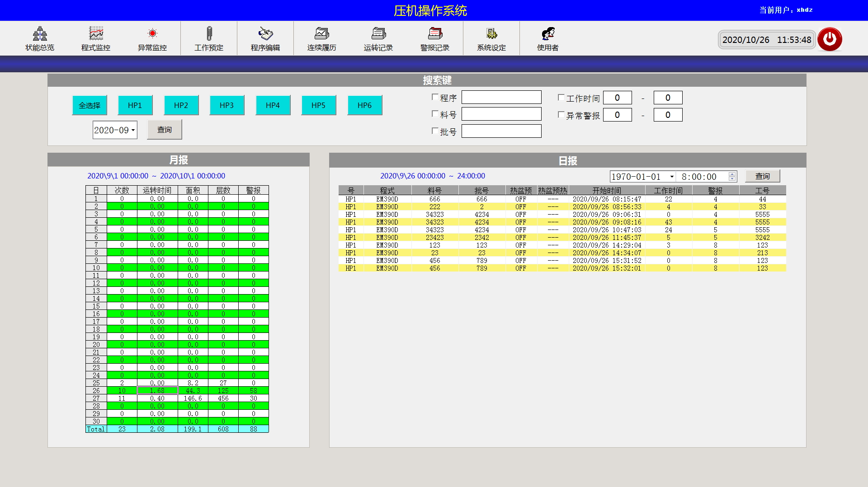The height and width of the screenshot is (487, 868).
Task: Increase the 8:00:00 time spinner
Action: pyautogui.click(x=732, y=174)
